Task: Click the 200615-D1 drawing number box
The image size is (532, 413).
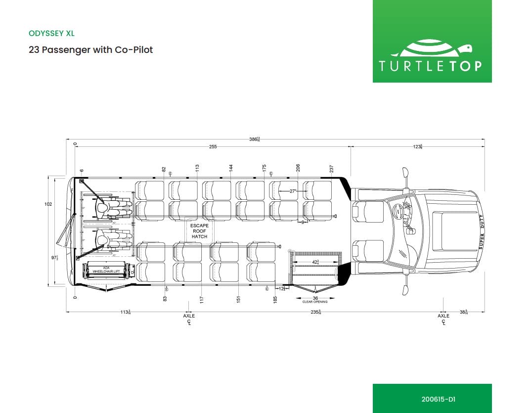Action: pyautogui.click(x=432, y=398)
